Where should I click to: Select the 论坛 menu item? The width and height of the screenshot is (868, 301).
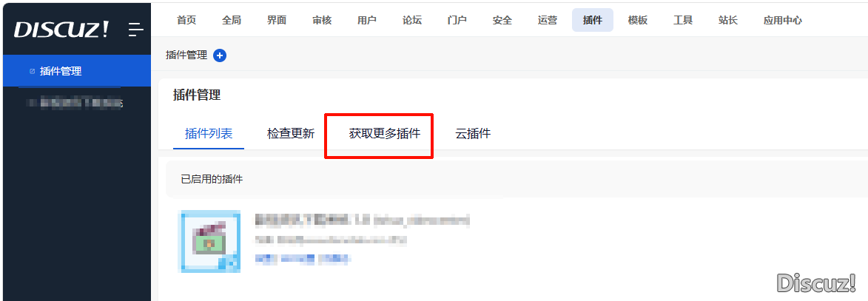(x=412, y=21)
